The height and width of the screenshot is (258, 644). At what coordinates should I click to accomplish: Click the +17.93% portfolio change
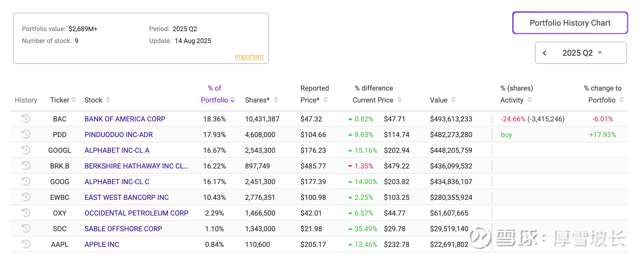point(603,135)
